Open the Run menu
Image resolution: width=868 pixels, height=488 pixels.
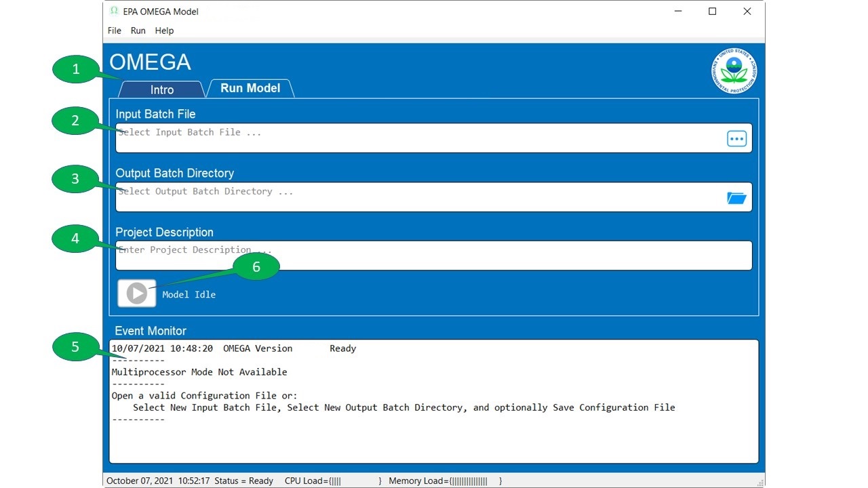(138, 30)
